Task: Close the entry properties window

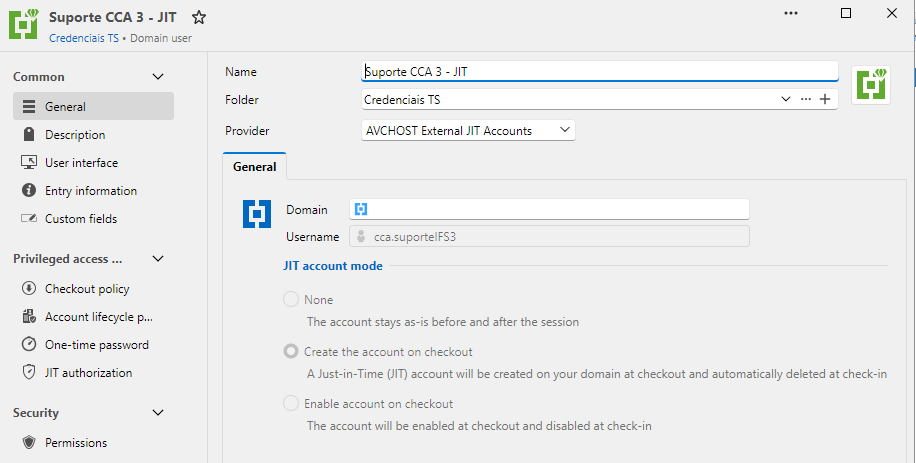Action: coord(892,13)
